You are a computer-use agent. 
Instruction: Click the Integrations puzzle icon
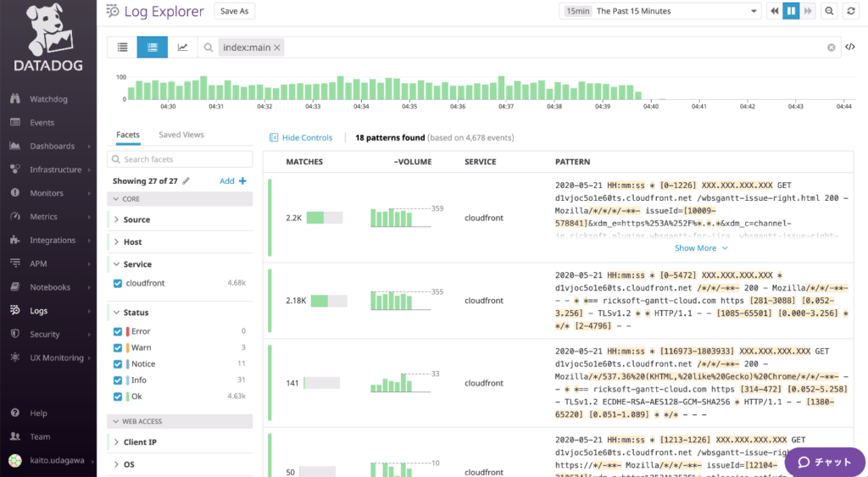15,240
